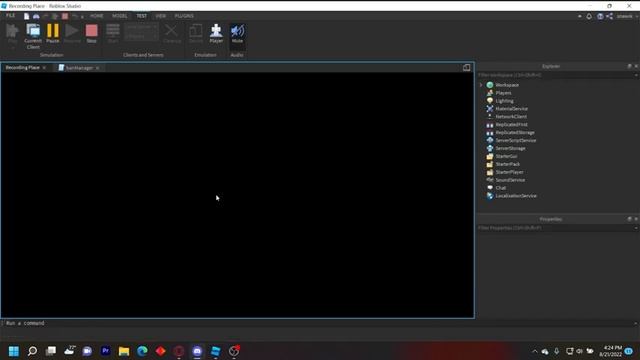
Task: Open the VIEW ribbon tab
Action: tap(160, 16)
